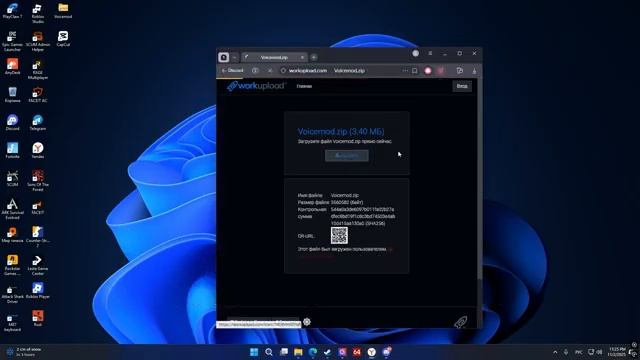Launch Discord from the desktop
This screenshot has height=360, width=640.
(12, 122)
